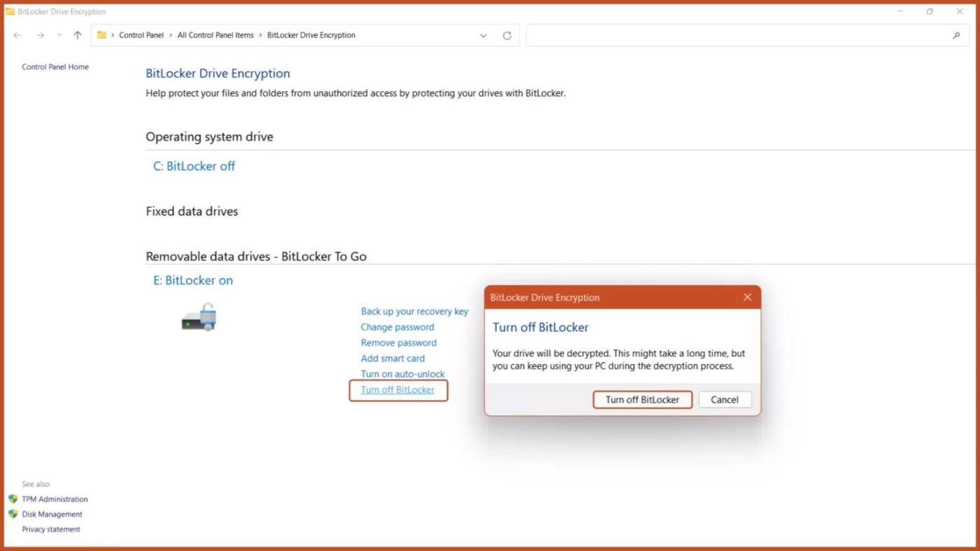Open All Control Panel Items breadcrumb
This screenshot has width=980, height=551.
pos(216,35)
